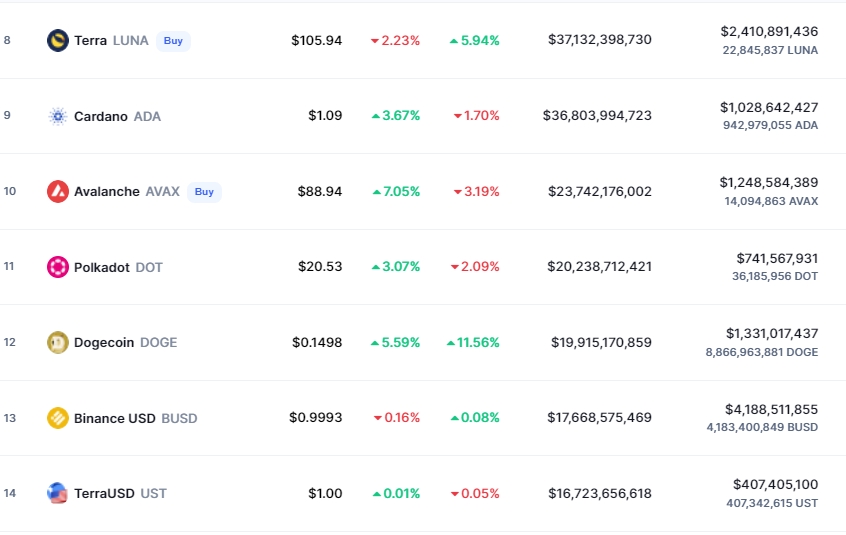Click Binance USD's 24h volume $4,188,511,855
The width and height of the screenshot is (846, 535).
(771, 409)
